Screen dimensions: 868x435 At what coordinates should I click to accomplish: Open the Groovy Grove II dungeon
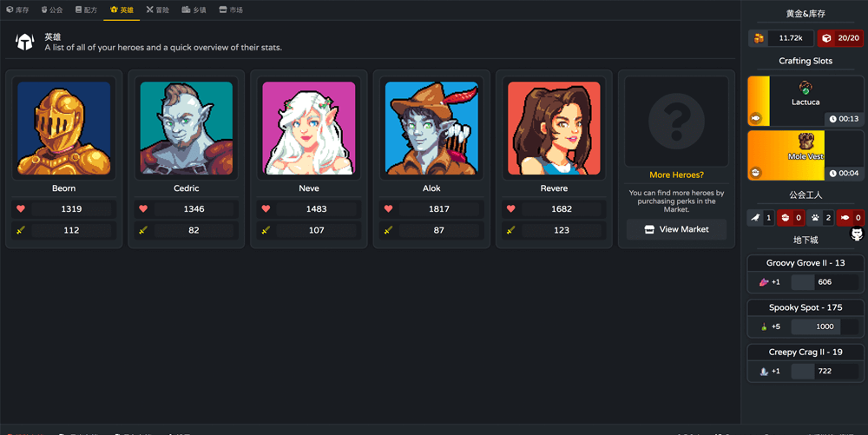tap(806, 263)
